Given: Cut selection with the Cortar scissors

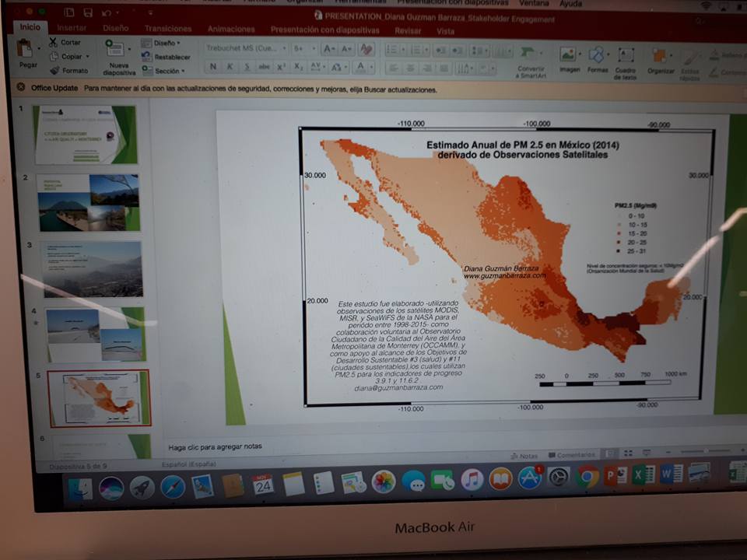Looking at the screenshot, I should pos(53,42).
